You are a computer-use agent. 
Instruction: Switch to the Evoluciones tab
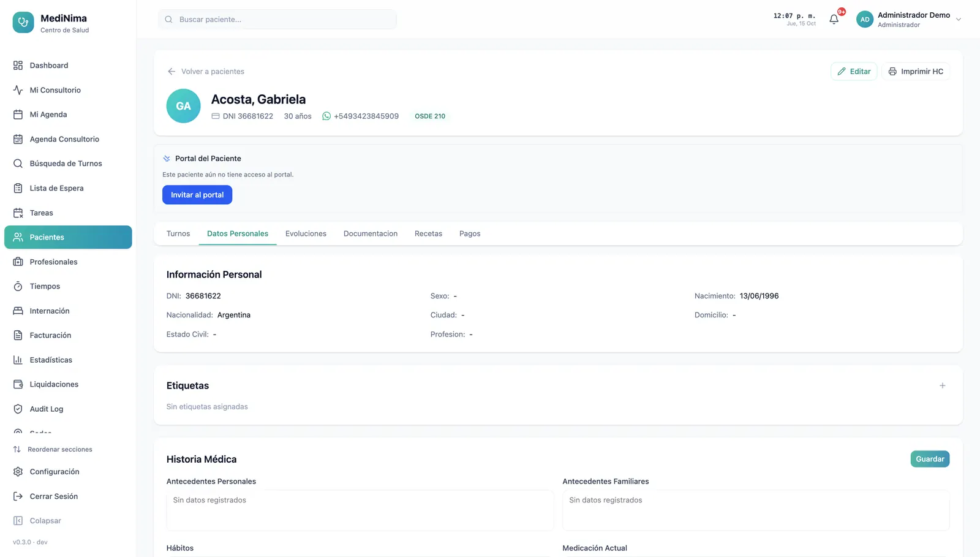click(306, 233)
